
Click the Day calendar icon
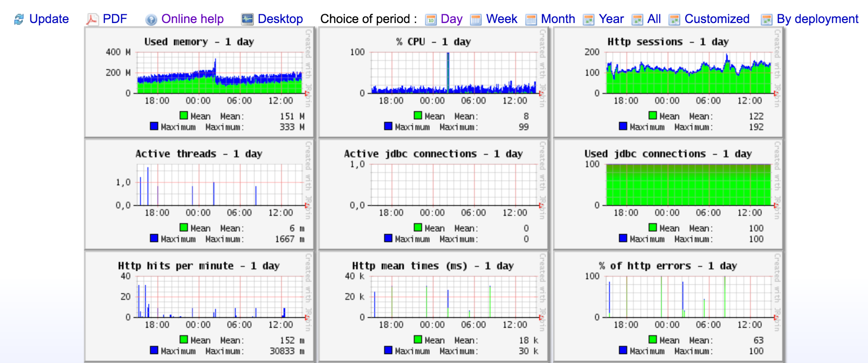430,19
